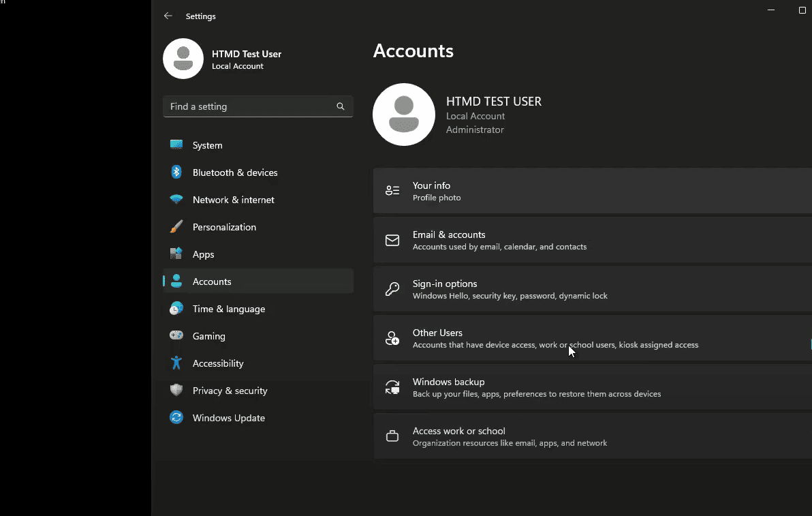Click the Sign-in options key icon
Viewport: 812px width, 516px height.
pos(392,288)
